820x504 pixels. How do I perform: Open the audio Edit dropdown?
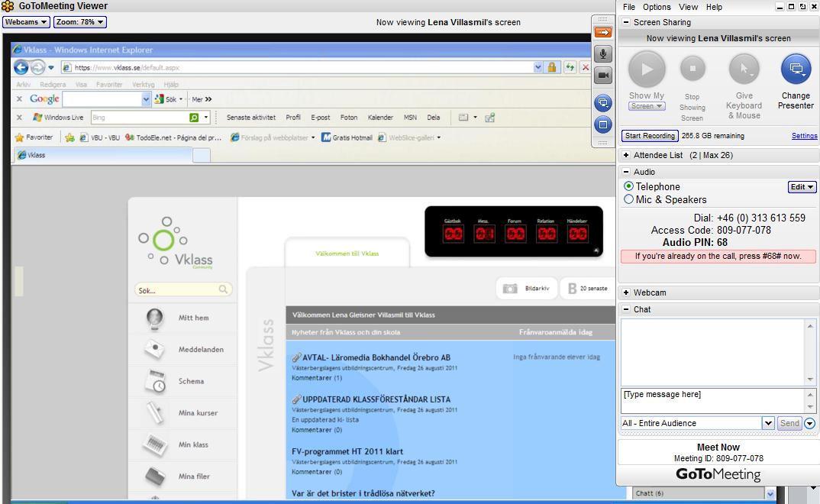[802, 186]
